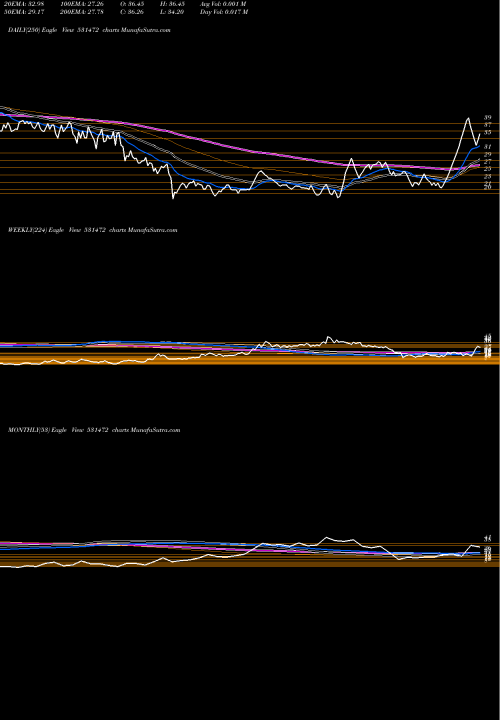Click the Day Vol reading

click(224, 12)
